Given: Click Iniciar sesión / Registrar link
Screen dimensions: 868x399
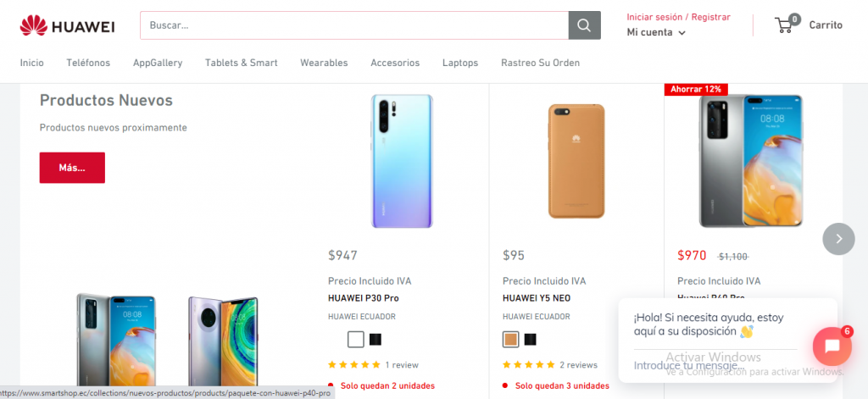Looking at the screenshot, I should point(678,17).
